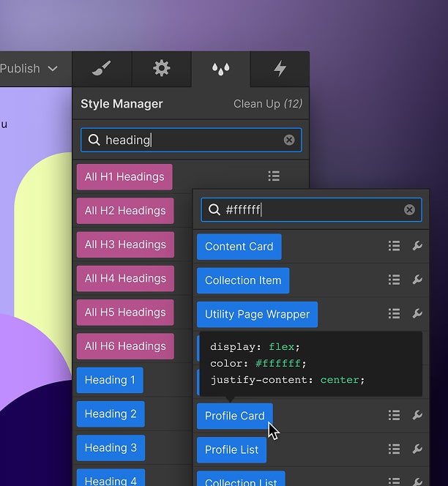
Task: Focus the heading search input field
Action: pyautogui.click(x=191, y=140)
